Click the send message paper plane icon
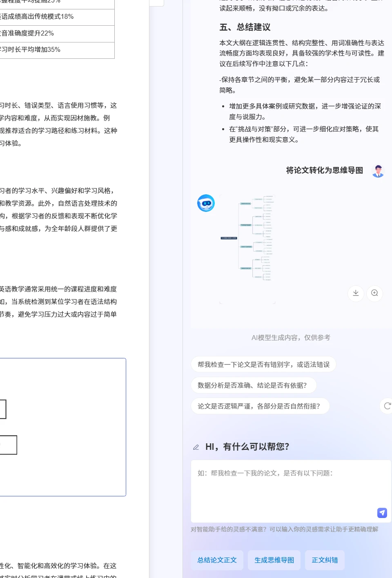The height and width of the screenshot is (578, 392). point(382,513)
